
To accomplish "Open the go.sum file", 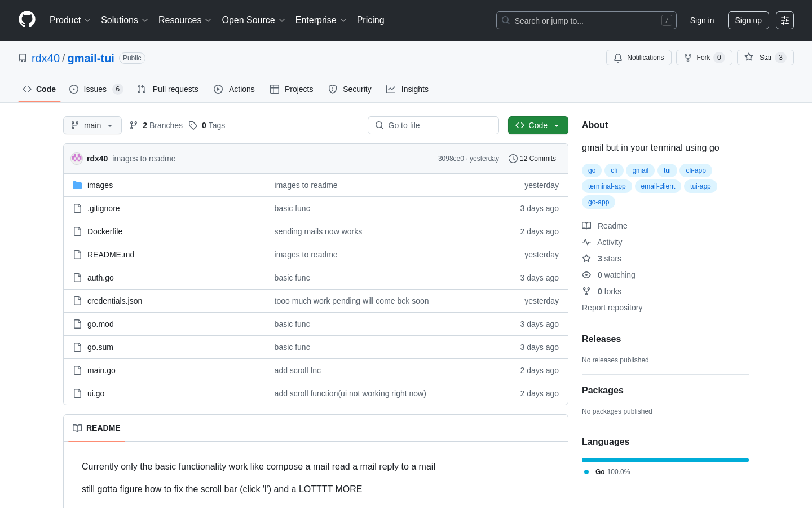I will 100,347.
